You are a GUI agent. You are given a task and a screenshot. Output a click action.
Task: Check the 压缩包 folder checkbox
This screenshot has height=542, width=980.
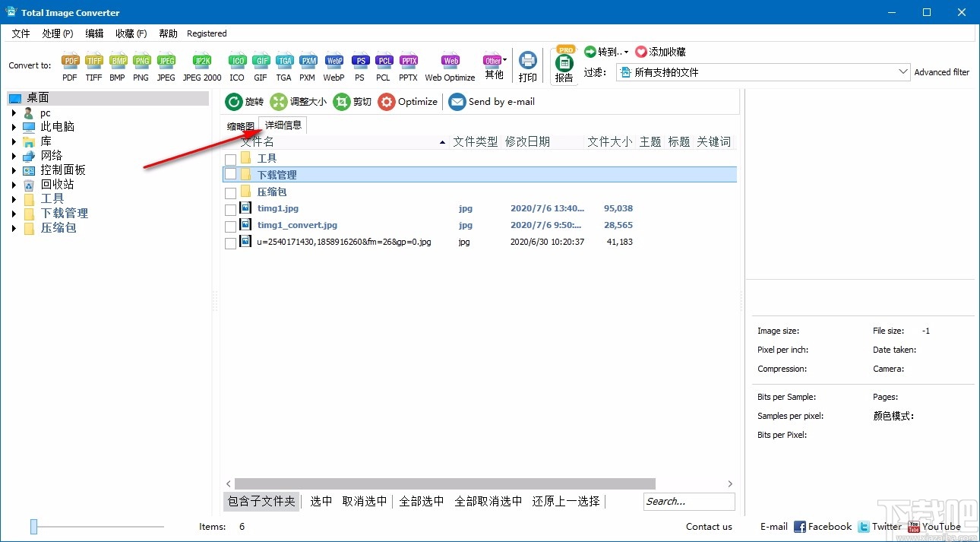pyautogui.click(x=230, y=193)
